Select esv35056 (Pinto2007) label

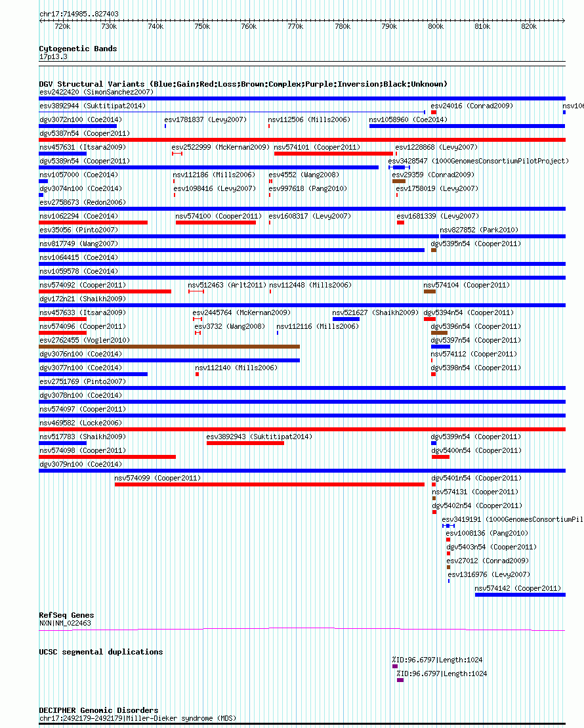tap(79, 230)
